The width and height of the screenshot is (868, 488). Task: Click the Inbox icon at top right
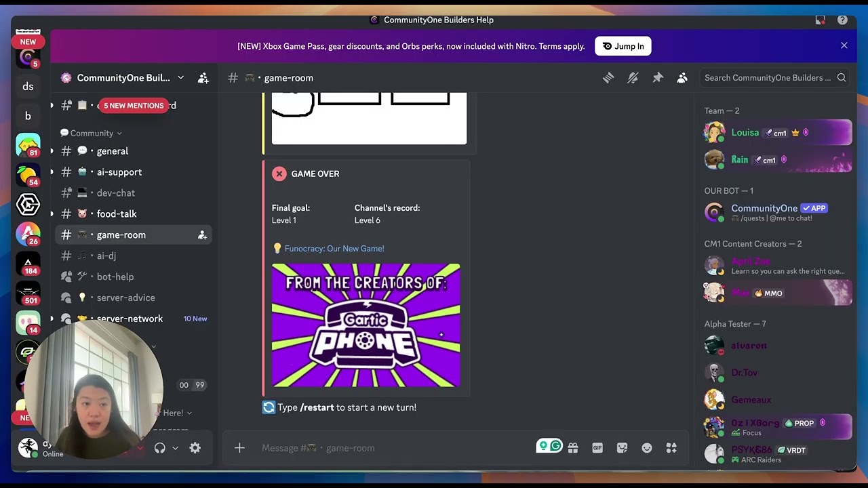click(x=821, y=20)
